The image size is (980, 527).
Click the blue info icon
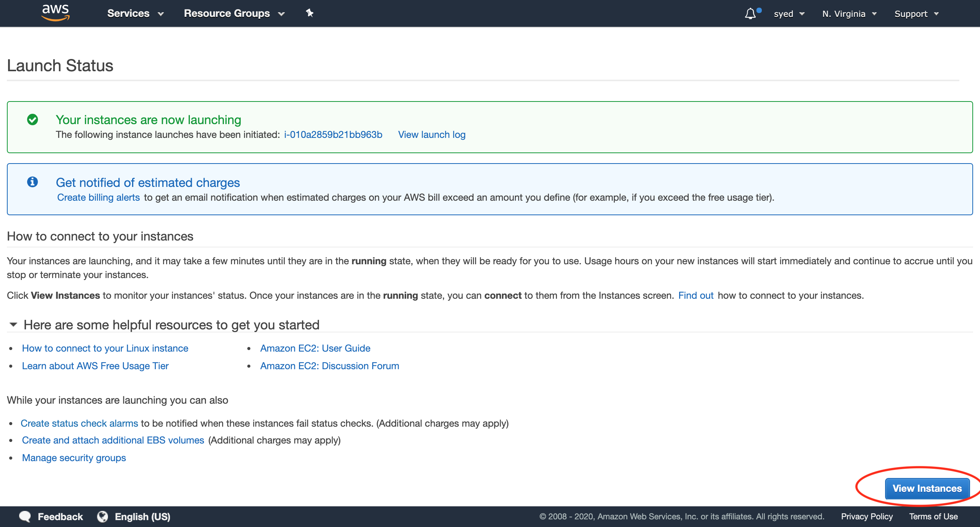33,182
